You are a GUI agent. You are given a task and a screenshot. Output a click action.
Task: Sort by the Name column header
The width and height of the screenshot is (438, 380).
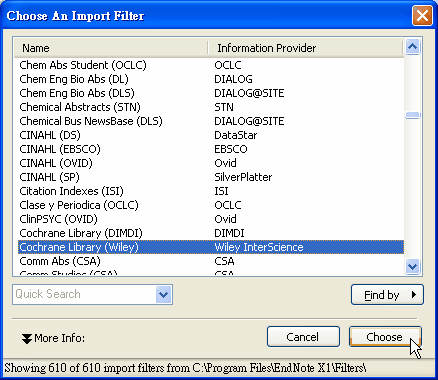pos(111,48)
